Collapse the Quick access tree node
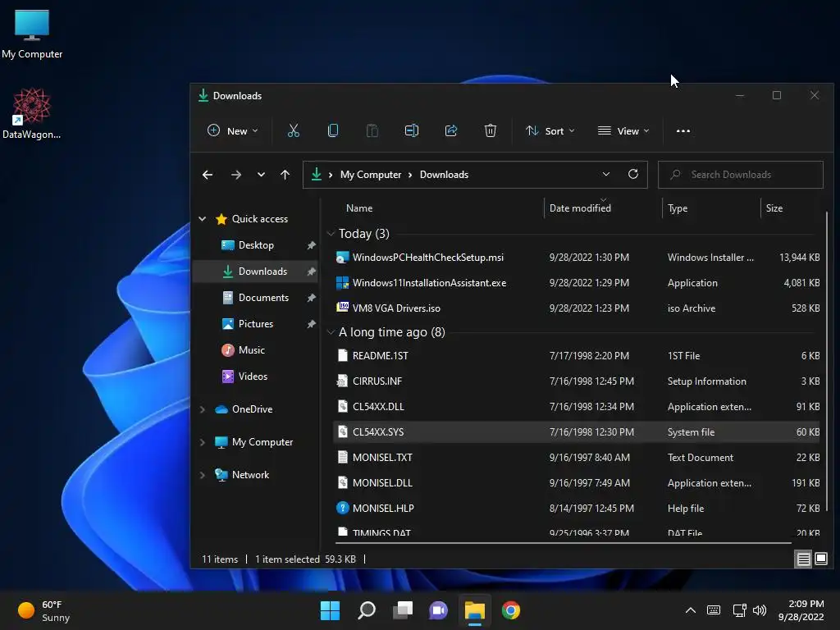Viewport: 840px width, 630px height. [203, 218]
